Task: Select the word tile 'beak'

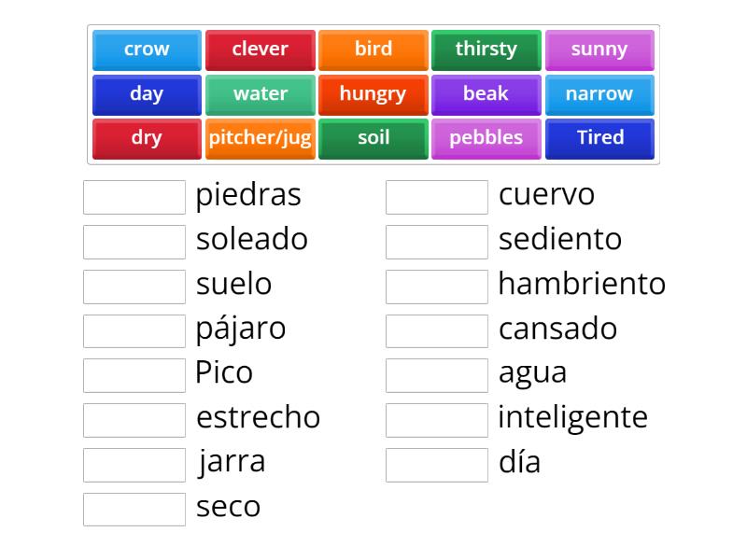Action: click(x=486, y=93)
